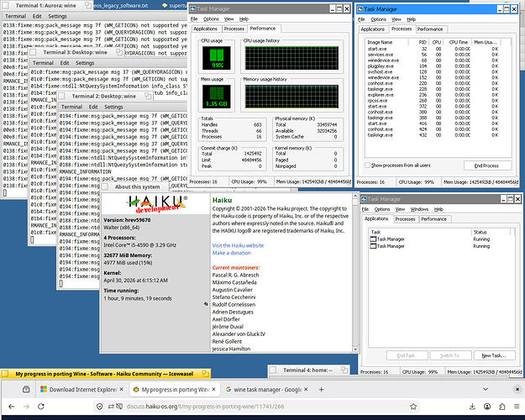Open Options menu in Performance Task Manager
The width and height of the screenshot is (525, 420).
(211, 19)
